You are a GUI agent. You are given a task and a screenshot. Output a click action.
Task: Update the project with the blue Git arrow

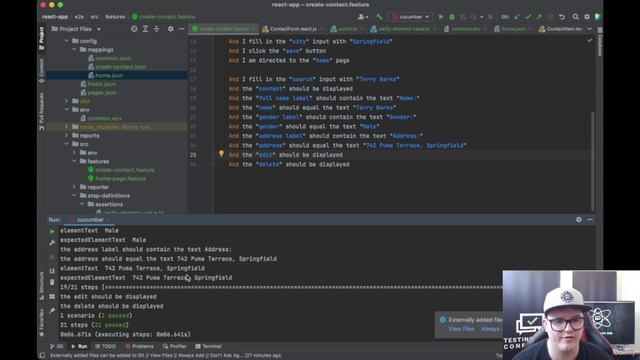coord(517,17)
